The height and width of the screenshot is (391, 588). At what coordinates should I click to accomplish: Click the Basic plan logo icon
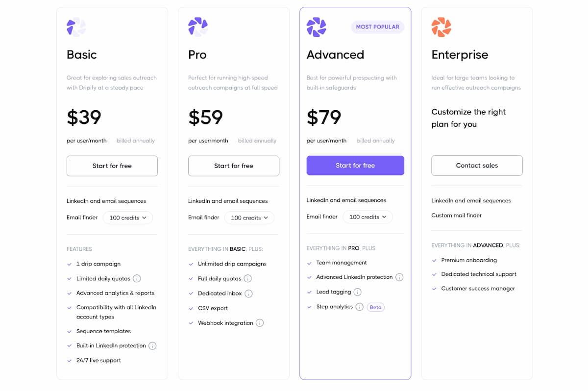coord(76,27)
